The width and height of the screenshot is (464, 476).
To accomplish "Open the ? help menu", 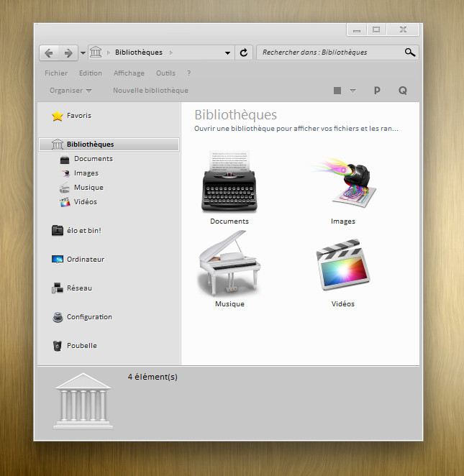I will point(189,73).
